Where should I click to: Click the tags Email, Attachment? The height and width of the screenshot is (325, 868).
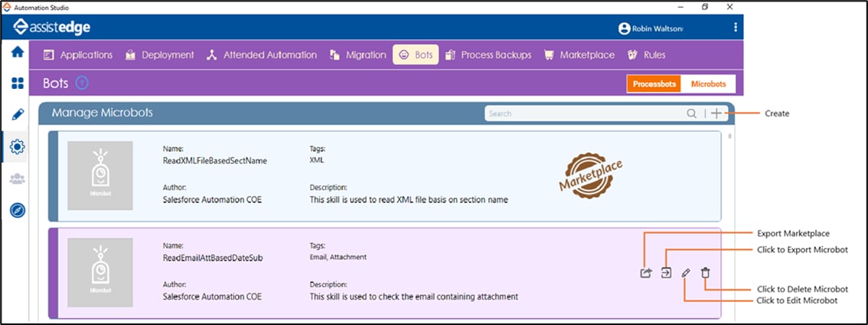[338, 258]
